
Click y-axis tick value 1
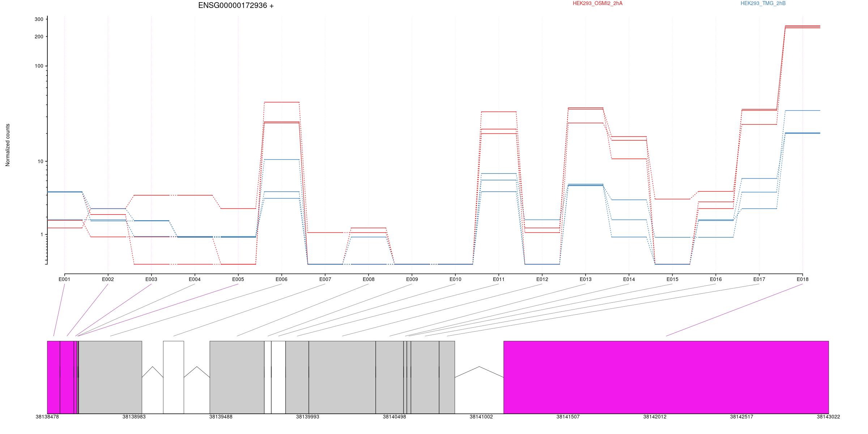[x=42, y=234]
